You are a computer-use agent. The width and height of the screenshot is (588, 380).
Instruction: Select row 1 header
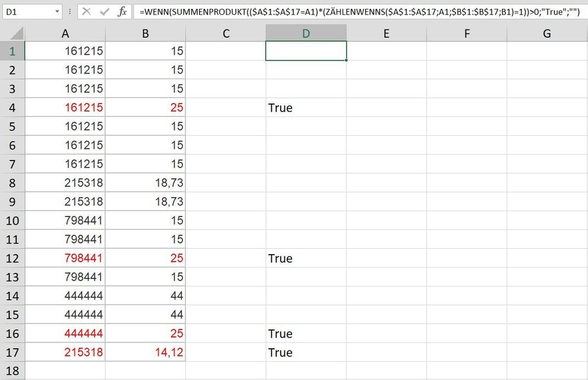coord(12,51)
